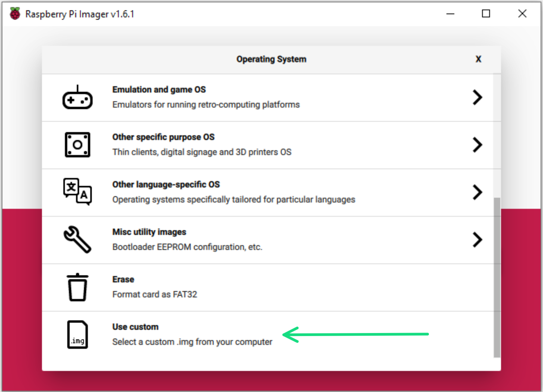The width and height of the screenshot is (543, 392).
Task: Open the 'Emulation and game OS' entry title
Action: point(159,90)
